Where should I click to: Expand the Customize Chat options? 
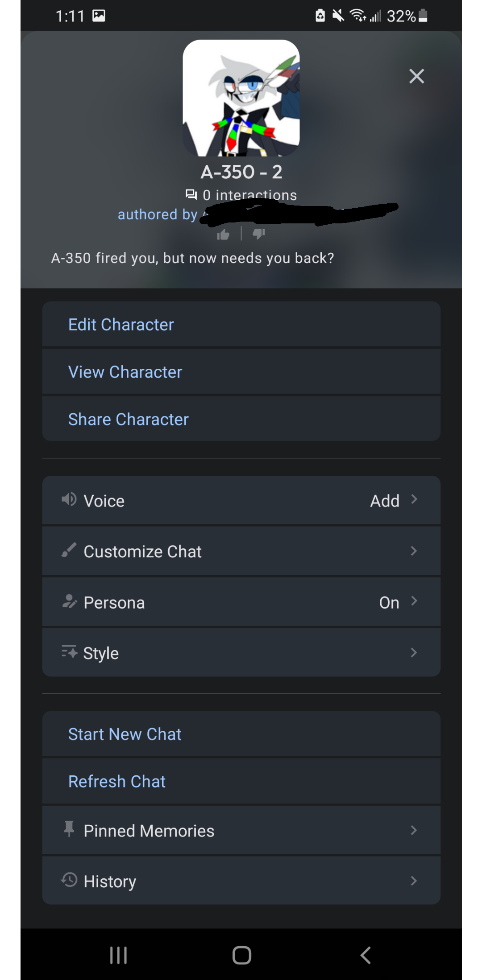(414, 551)
